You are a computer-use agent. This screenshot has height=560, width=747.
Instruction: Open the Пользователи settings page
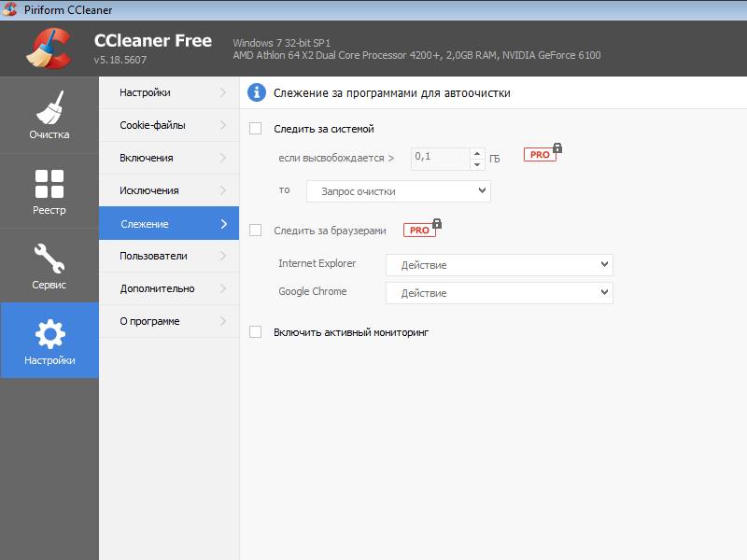click(x=169, y=256)
